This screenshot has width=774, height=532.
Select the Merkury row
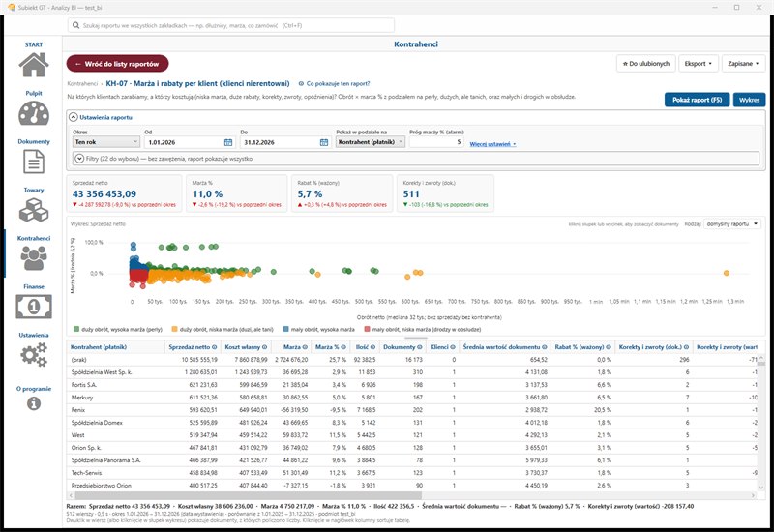click(x=412, y=398)
